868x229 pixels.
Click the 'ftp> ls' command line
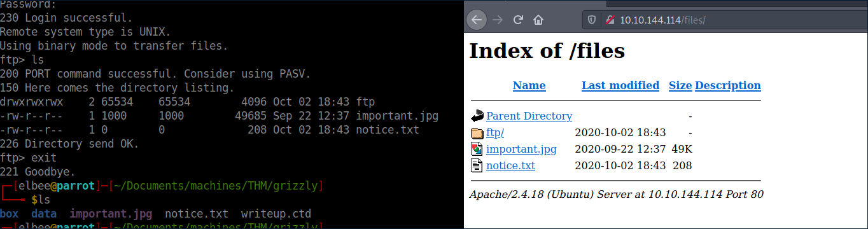point(22,60)
